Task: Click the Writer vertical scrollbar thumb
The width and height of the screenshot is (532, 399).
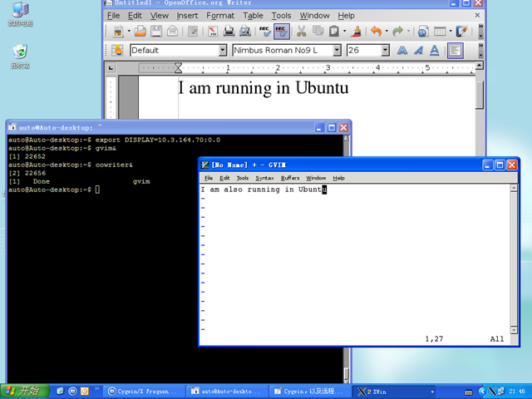Action: click(479, 95)
